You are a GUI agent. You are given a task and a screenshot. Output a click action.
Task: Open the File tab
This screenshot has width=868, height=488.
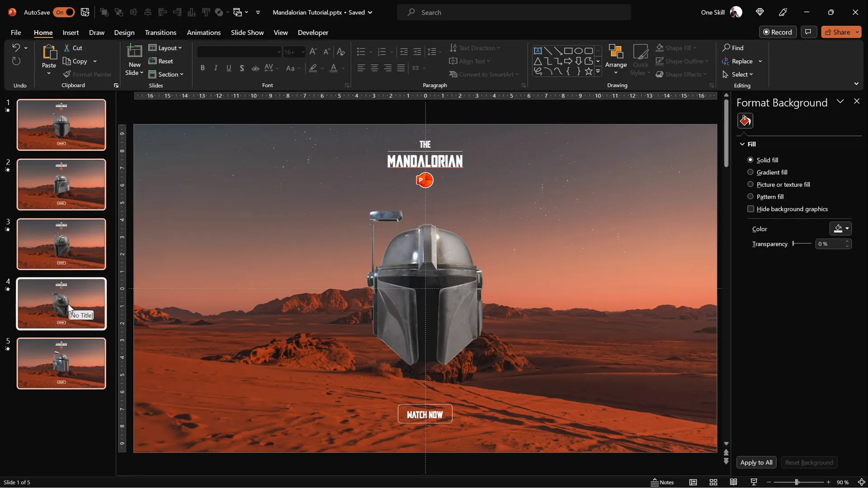(x=16, y=33)
